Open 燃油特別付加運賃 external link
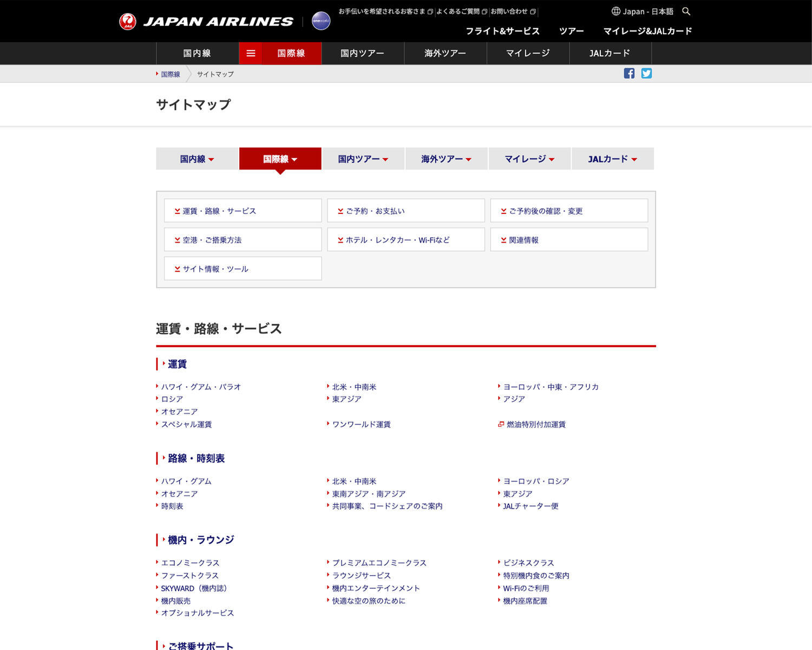This screenshot has height=650, width=812. point(535,425)
